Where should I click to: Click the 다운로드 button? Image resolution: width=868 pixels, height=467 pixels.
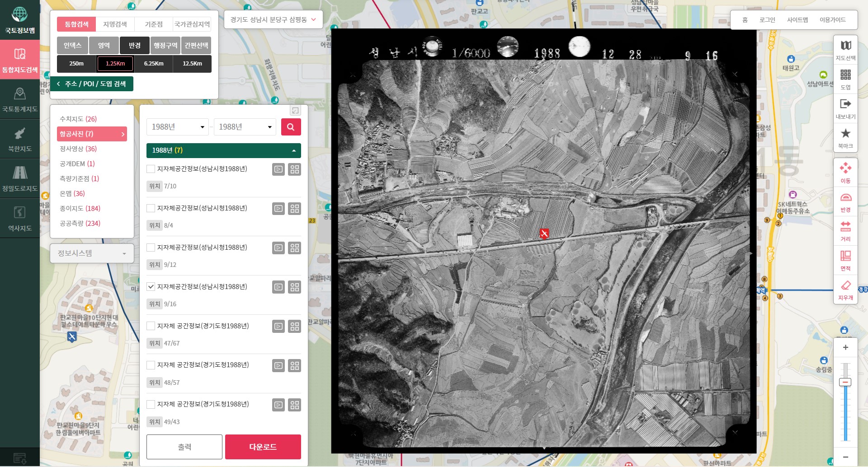(x=263, y=447)
